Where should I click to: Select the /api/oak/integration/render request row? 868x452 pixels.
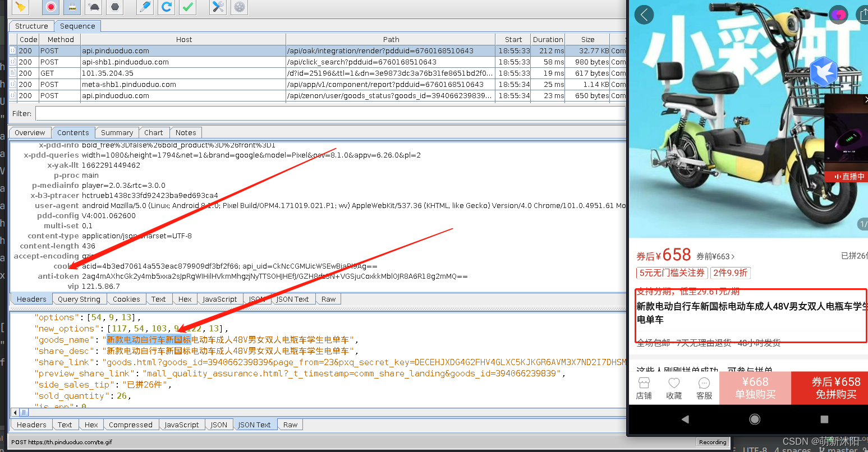pos(317,50)
